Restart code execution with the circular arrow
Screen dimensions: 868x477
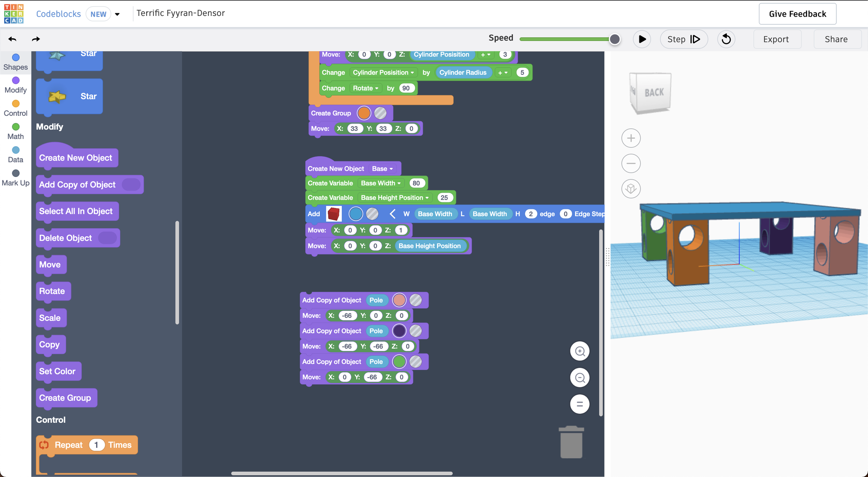[x=726, y=39]
